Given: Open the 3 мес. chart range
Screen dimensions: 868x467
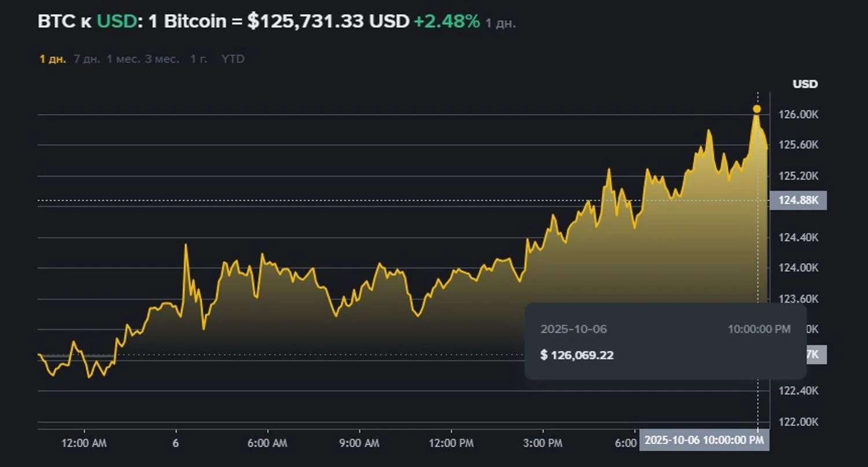Looking at the screenshot, I should coord(162,59).
